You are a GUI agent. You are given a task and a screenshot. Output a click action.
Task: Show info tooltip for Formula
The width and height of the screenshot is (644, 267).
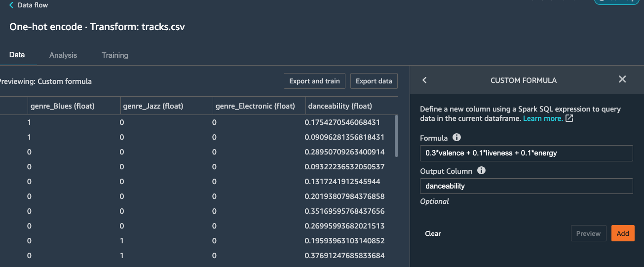pos(456,138)
